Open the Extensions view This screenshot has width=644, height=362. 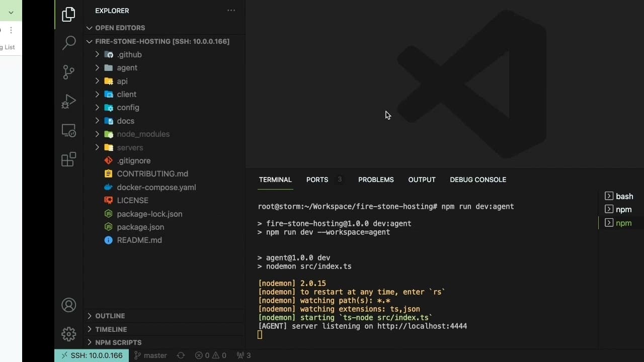(x=68, y=159)
